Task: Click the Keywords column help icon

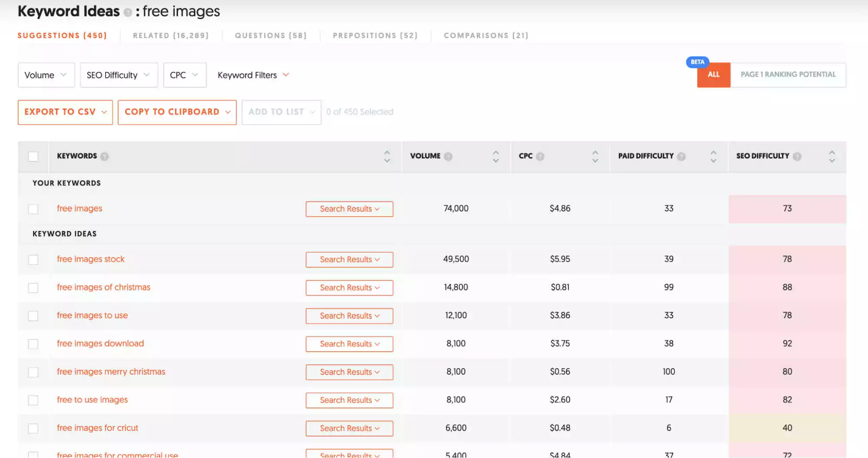Action: click(104, 156)
